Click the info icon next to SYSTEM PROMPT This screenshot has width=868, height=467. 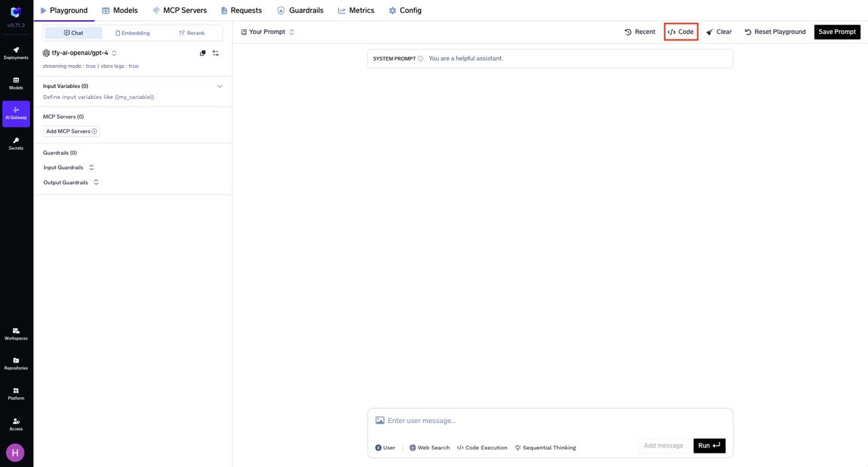pos(420,59)
